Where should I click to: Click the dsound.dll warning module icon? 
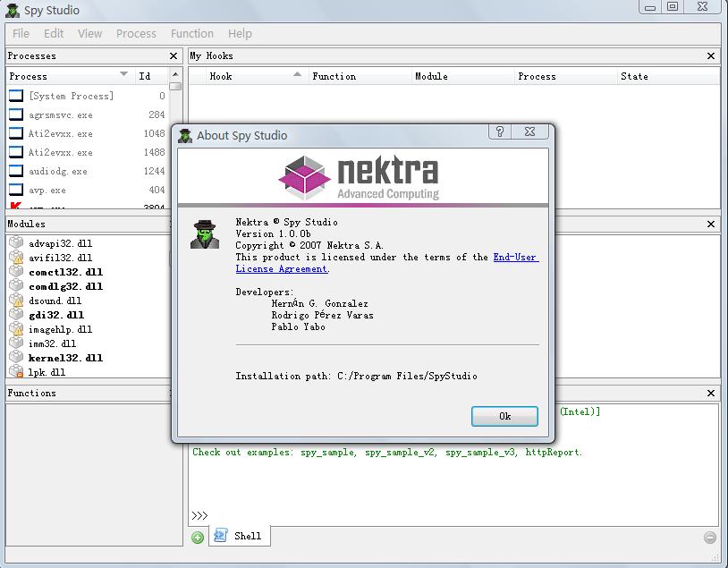coord(16,300)
